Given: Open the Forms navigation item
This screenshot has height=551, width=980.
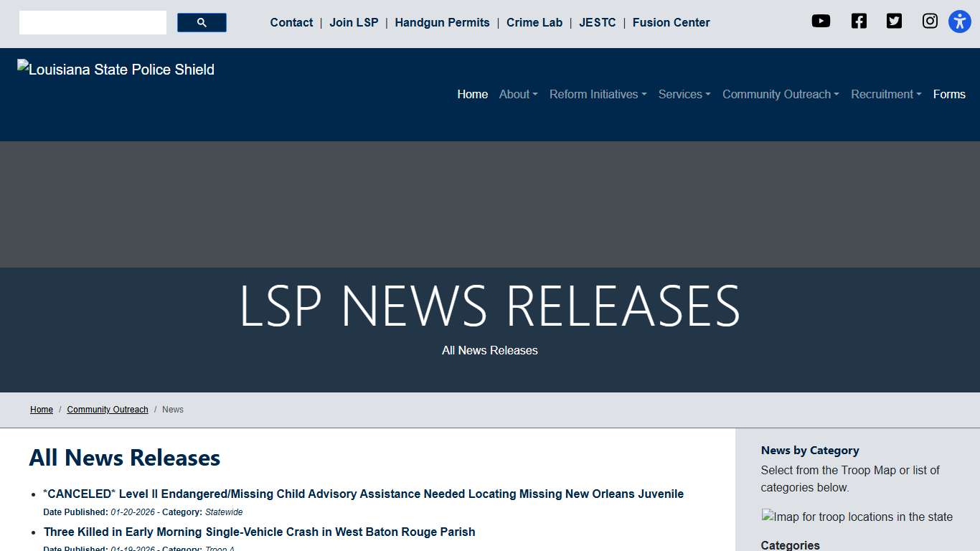Looking at the screenshot, I should [x=948, y=94].
